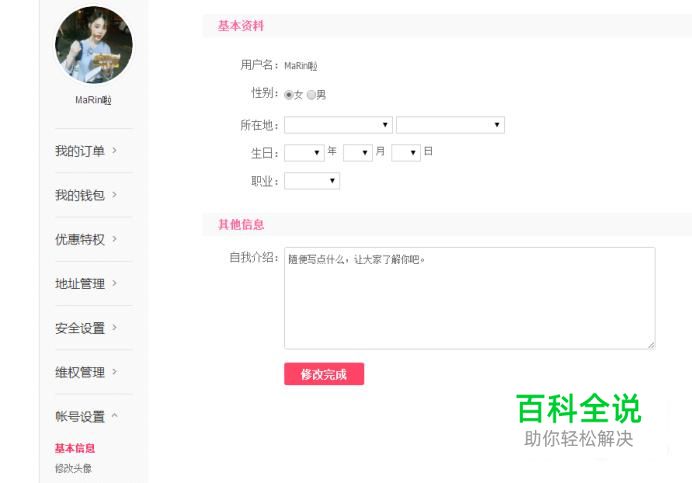Open the first 所在地 province dropdown

click(338, 125)
